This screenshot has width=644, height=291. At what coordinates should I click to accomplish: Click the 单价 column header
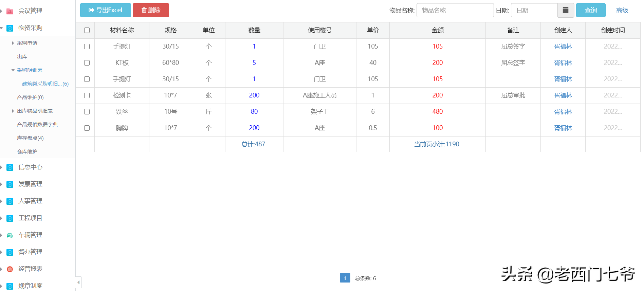pos(373,30)
